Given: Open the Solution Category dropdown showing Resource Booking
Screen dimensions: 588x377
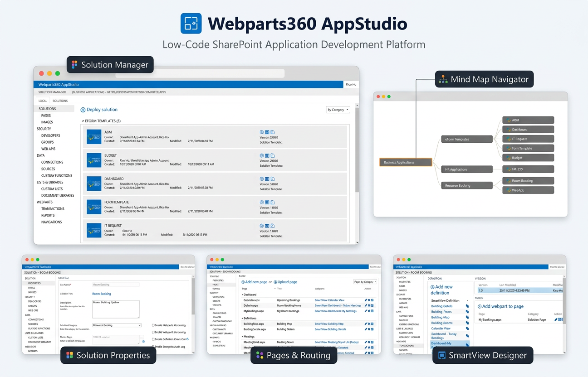Looking at the screenshot, I should [117, 325].
